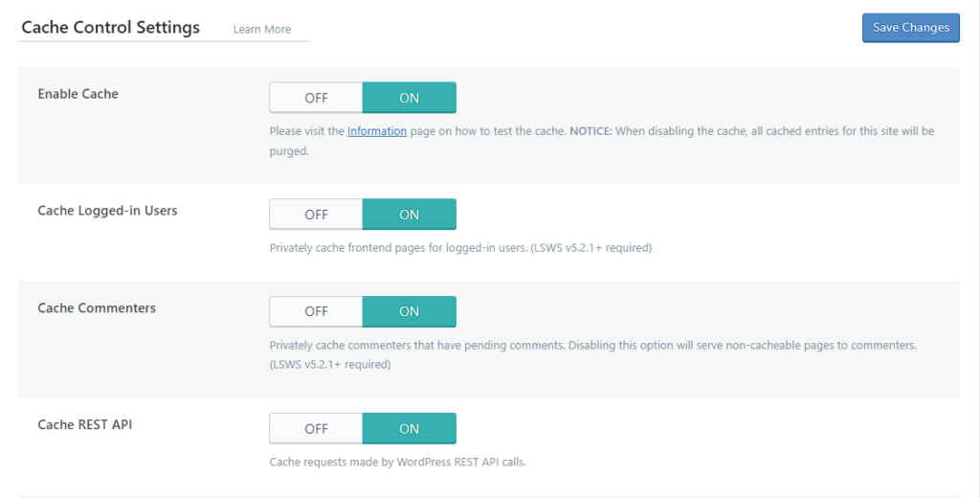The width and height of the screenshot is (980, 498).
Task: Turn Enable Cache ON
Action: point(409,98)
